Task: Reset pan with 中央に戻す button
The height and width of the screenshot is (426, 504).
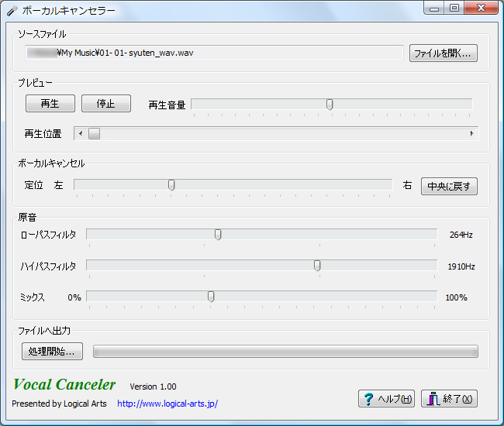Action: tap(449, 186)
